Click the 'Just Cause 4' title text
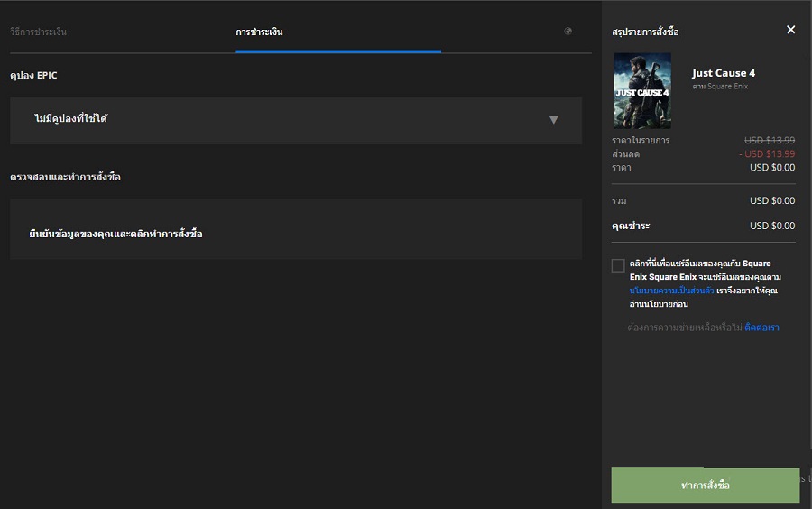The height and width of the screenshot is (509, 812). [724, 73]
